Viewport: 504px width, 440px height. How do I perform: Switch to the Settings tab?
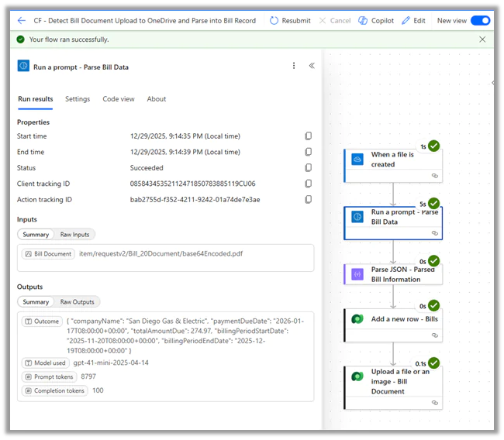coord(78,99)
